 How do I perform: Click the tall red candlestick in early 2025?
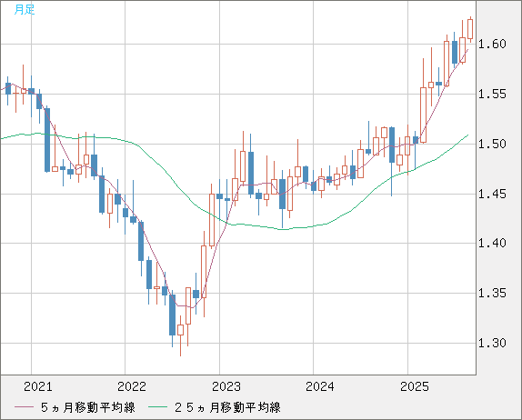coord(423,115)
